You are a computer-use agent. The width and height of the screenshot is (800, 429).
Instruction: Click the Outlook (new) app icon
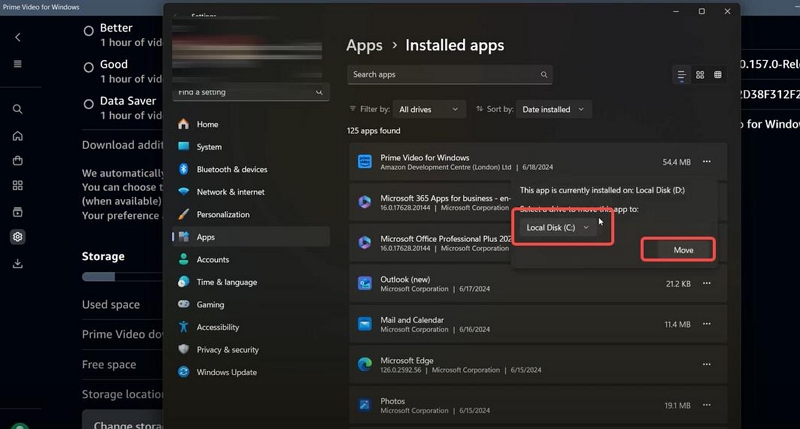[x=365, y=283]
